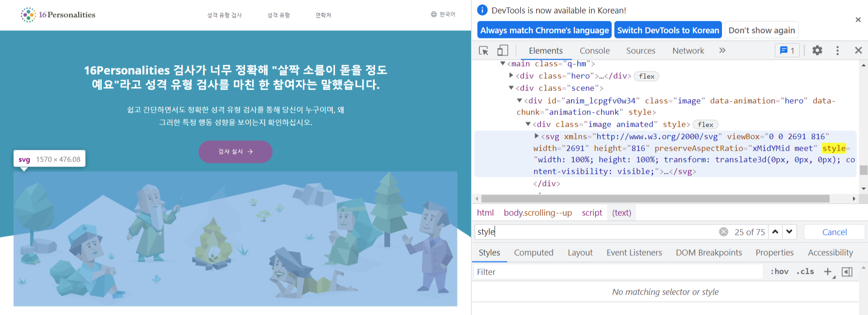This screenshot has height=315, width=868.
Task: Open the Properties pane tab
Action: coord(774,253)
